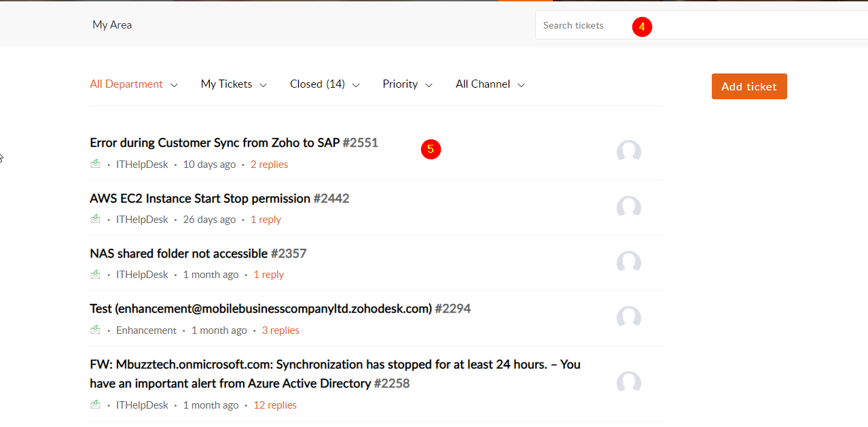Click the avatar icon for ticket #2357
This screenshot has height=427, width=868.
click(629, 262)
